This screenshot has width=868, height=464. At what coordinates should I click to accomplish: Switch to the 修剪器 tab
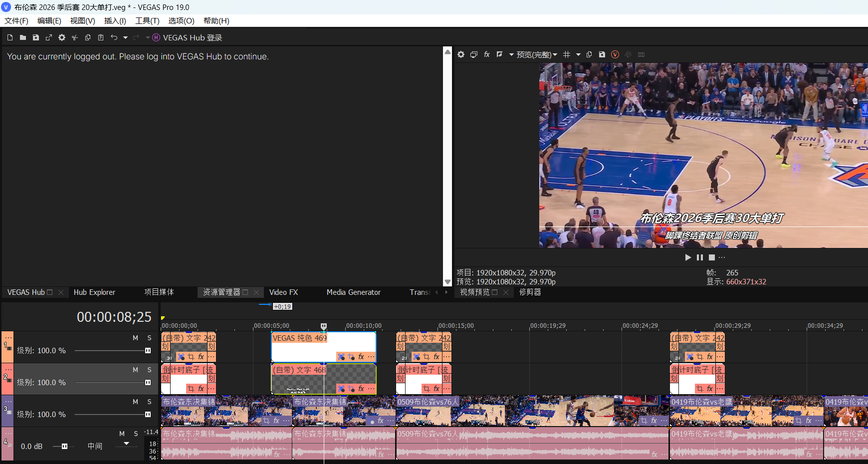point(530,292)
